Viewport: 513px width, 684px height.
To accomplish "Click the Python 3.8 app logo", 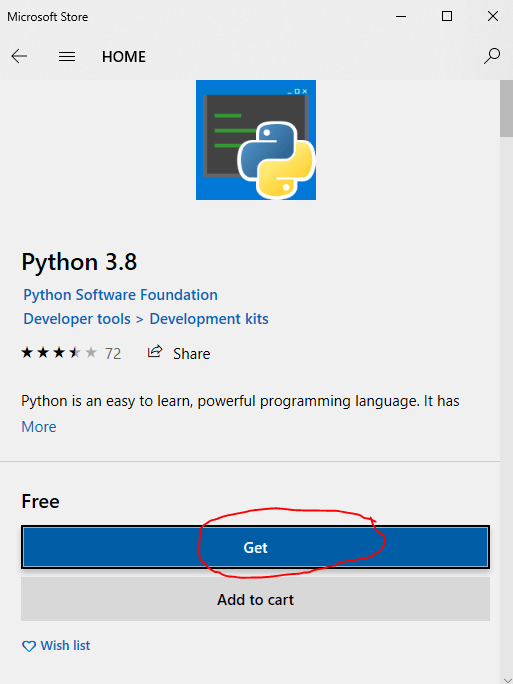I will (x=256, y=140).
